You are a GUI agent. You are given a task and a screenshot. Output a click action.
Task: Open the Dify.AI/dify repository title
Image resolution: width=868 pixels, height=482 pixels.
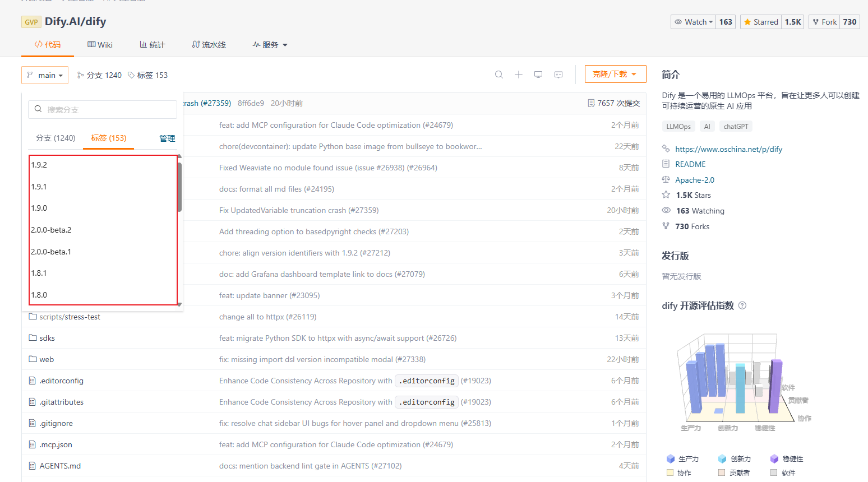tap(75, 21)
